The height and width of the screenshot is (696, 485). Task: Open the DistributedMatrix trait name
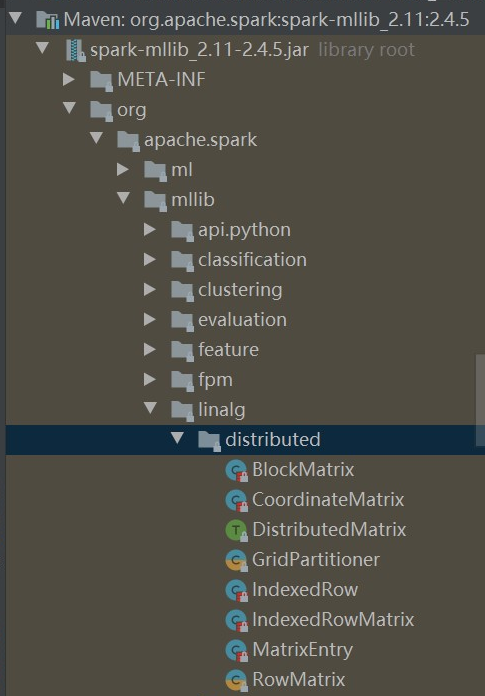click(x=329, y=530)
